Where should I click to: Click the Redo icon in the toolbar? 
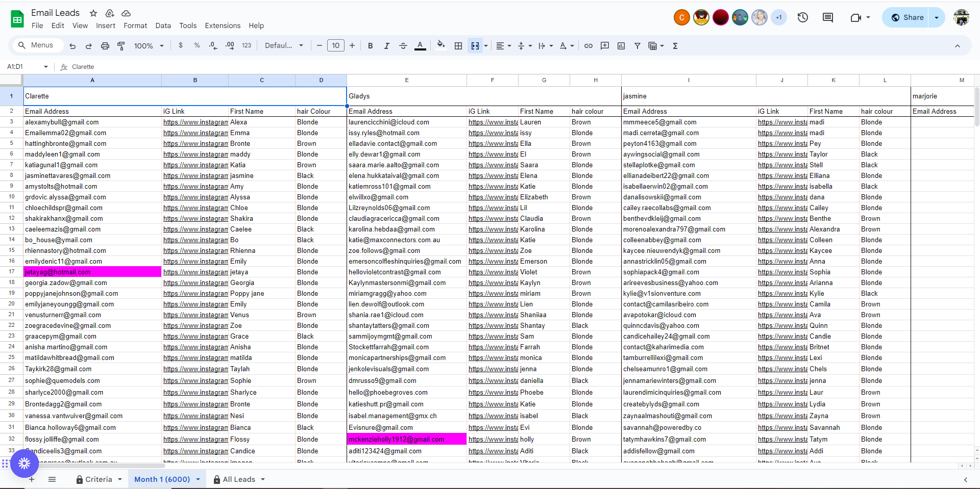89,46
